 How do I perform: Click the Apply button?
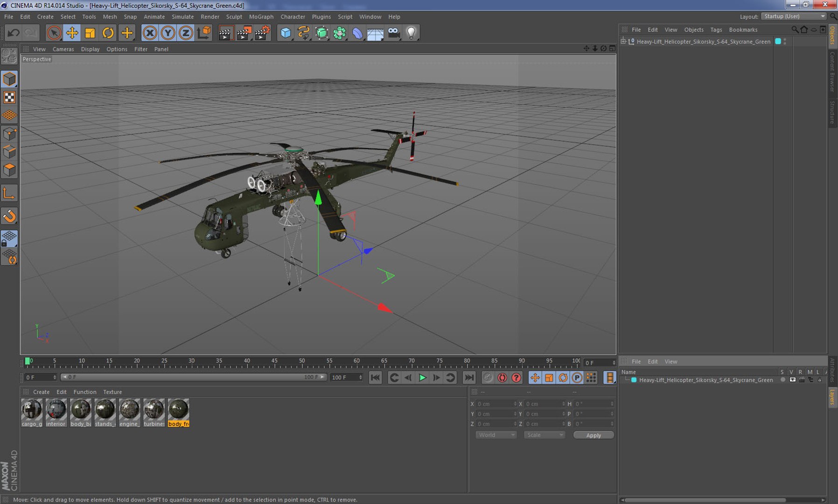[x=594, y=435]
